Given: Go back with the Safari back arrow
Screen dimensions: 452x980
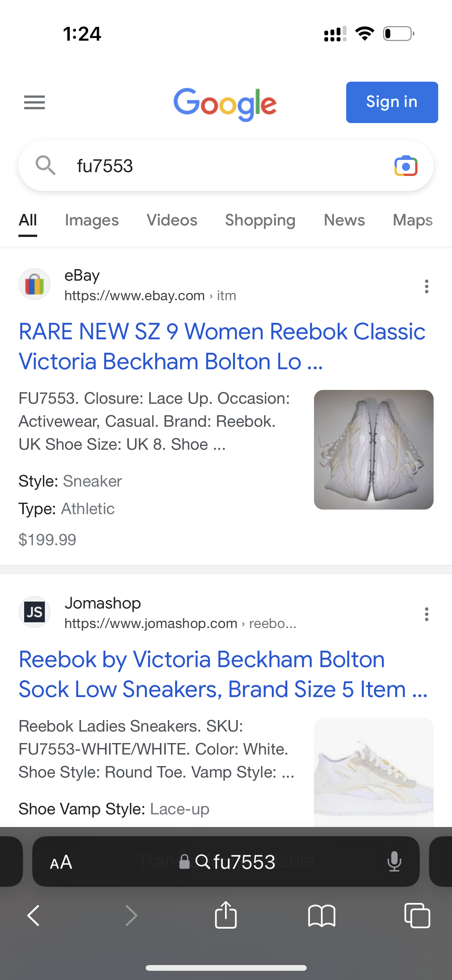Looking at the screenshot, I should 34,916.
